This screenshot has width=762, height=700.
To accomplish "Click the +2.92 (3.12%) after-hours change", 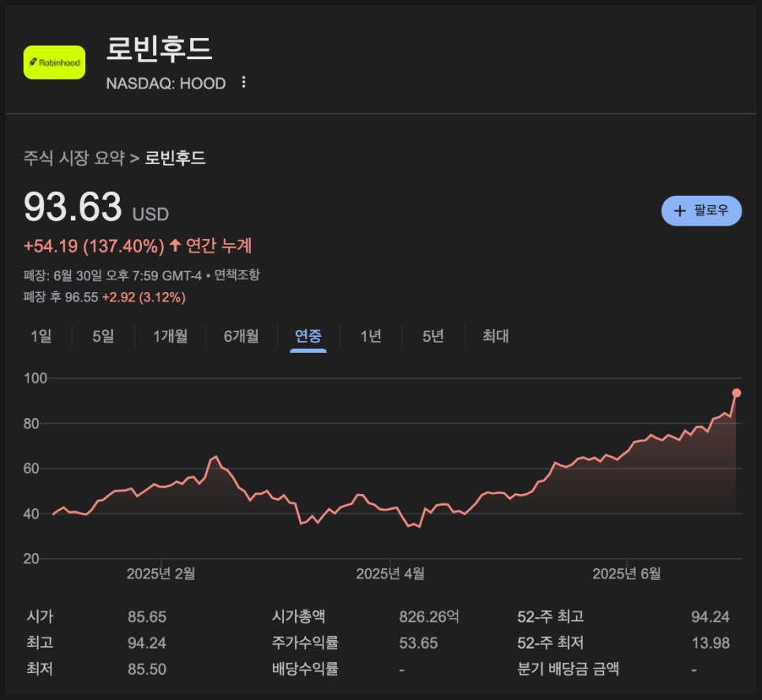I will pos(144,297).
